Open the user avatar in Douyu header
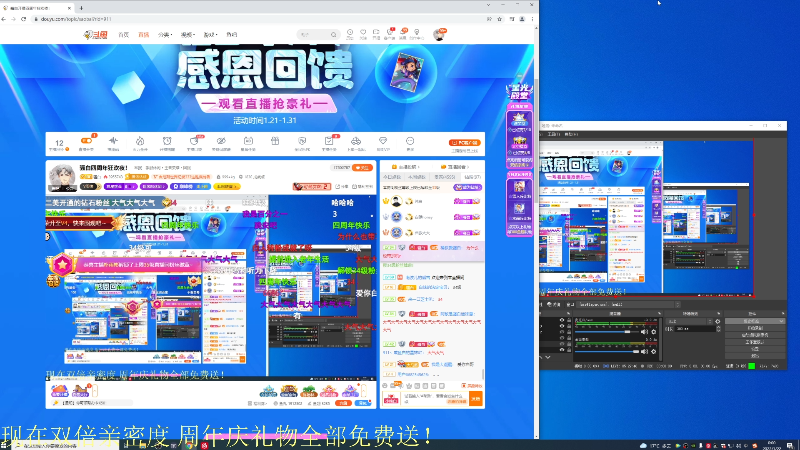 click(439, 35)
